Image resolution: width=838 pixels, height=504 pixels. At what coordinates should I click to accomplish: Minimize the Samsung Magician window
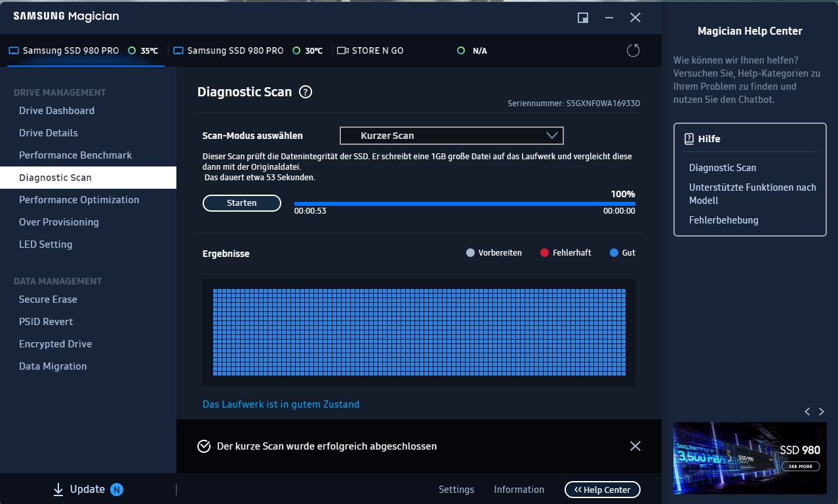click(609, 18)
